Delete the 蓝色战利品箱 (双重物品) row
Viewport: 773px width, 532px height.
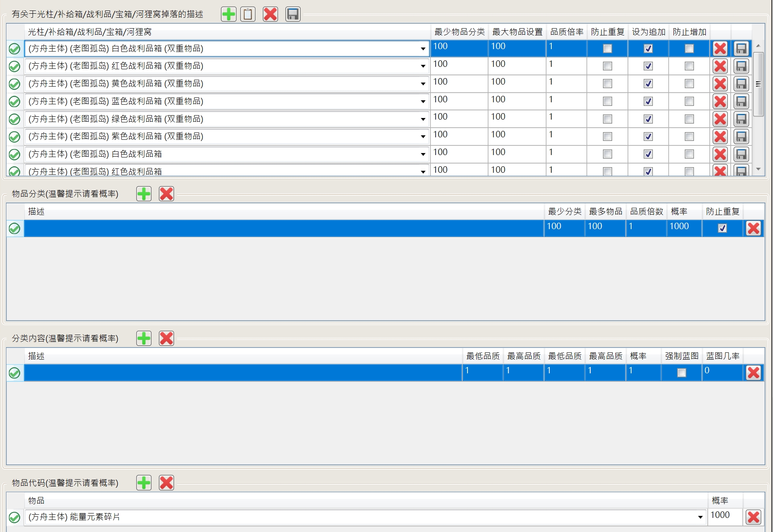tap(720, 101)
